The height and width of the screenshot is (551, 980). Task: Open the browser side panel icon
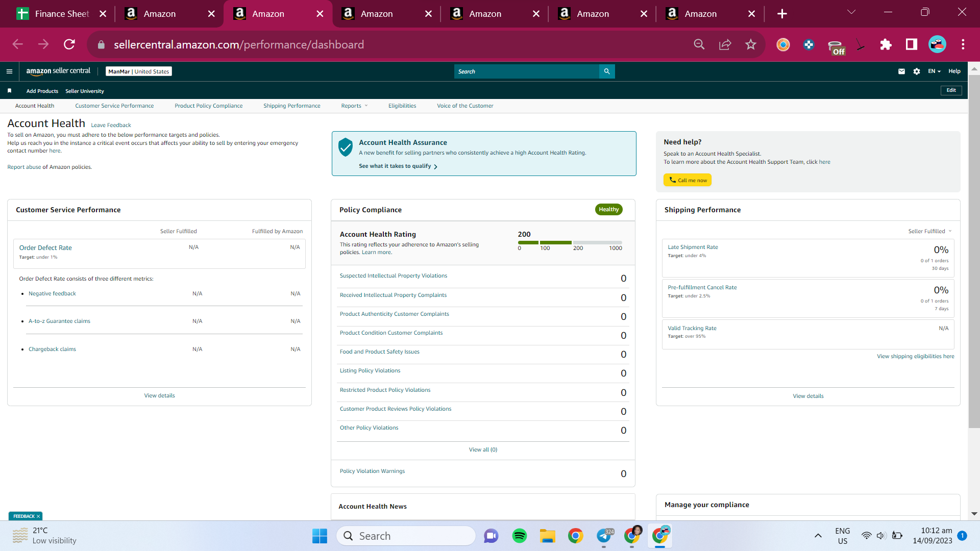pos(911,44)
